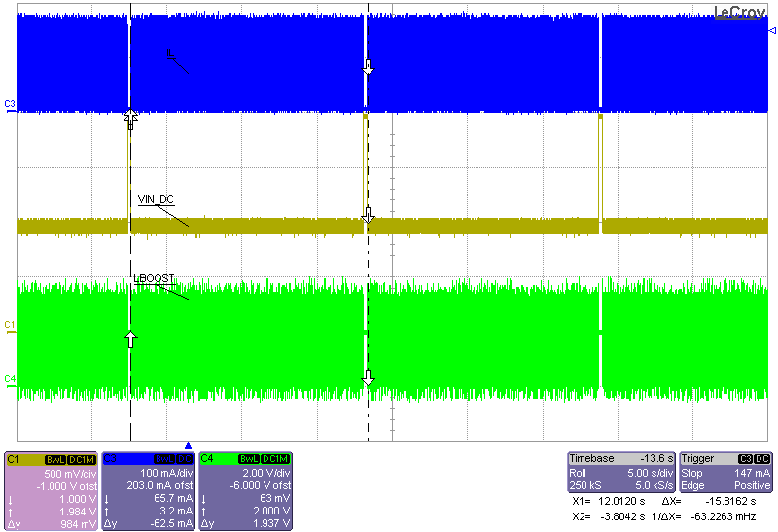
Task: Click the C3 Δy -62.5 mA reading
Action: [x=148, y=523]
